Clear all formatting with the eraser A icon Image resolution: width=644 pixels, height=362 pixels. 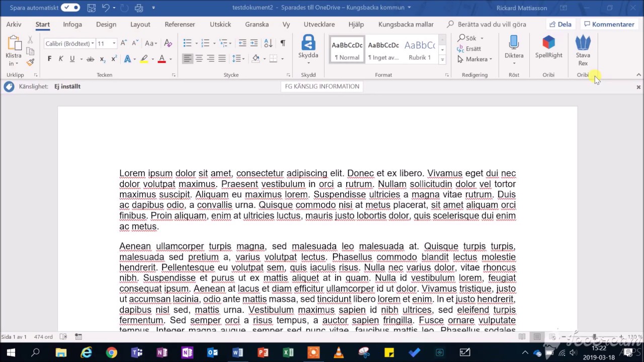coord(168,43)
